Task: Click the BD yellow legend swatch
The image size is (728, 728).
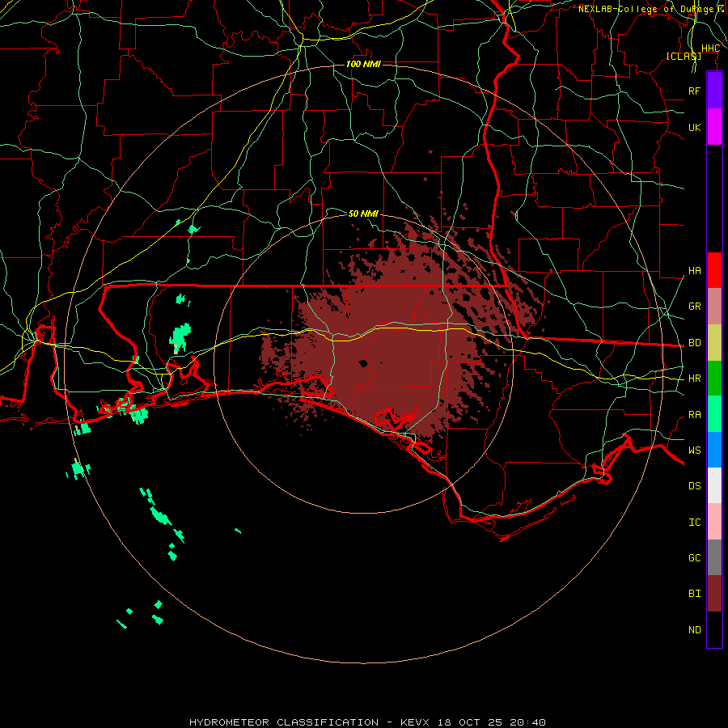Action: point(714,343)
